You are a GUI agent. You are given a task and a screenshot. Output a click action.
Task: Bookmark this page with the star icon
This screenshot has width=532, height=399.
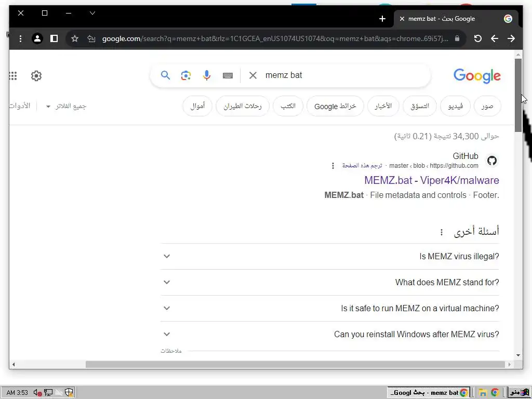(x=75, y=38)
